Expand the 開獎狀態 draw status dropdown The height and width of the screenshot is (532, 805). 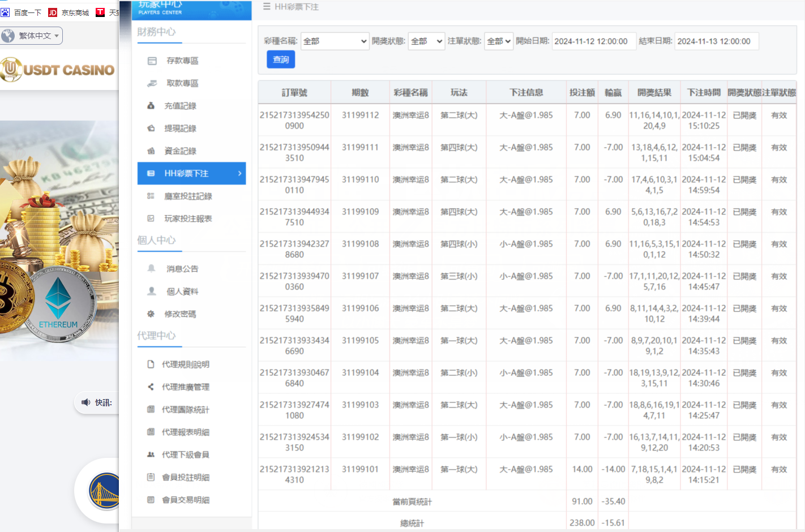click(x=426, y=41)
